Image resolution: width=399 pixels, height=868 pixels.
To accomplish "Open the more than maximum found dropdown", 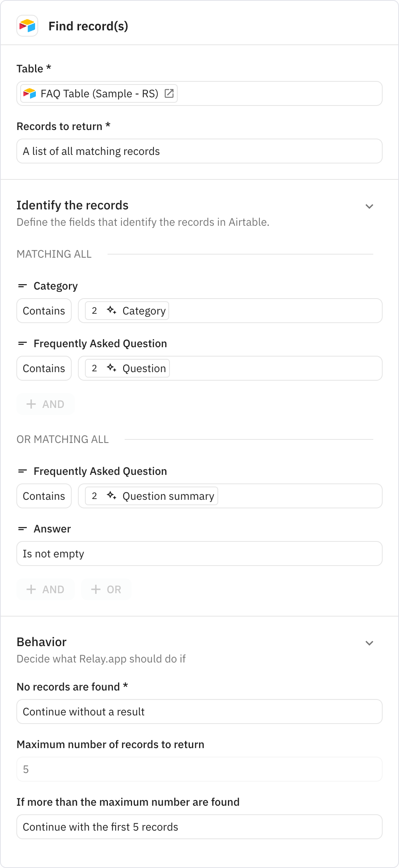I will pyautogui.click(x=199, y=827).
